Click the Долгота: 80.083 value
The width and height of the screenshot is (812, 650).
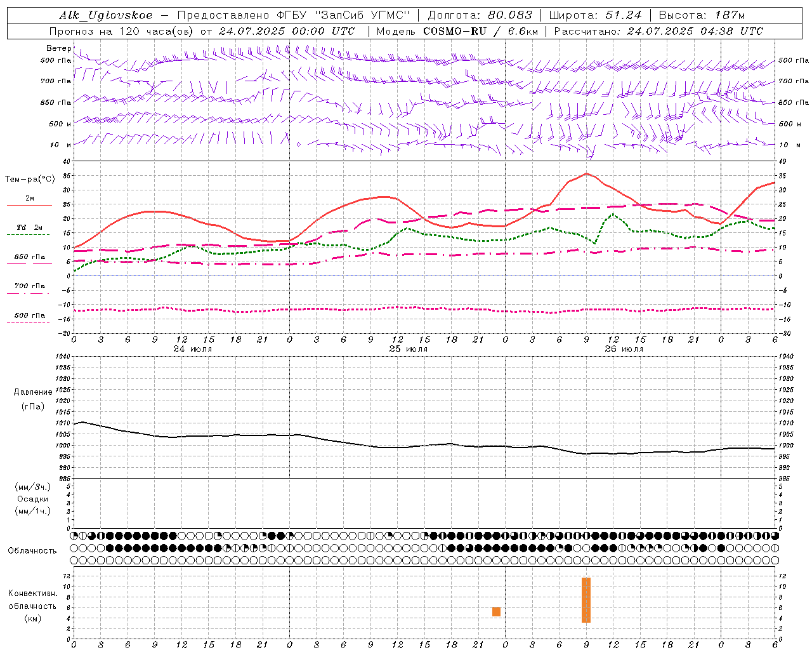[x=480, y=15]
